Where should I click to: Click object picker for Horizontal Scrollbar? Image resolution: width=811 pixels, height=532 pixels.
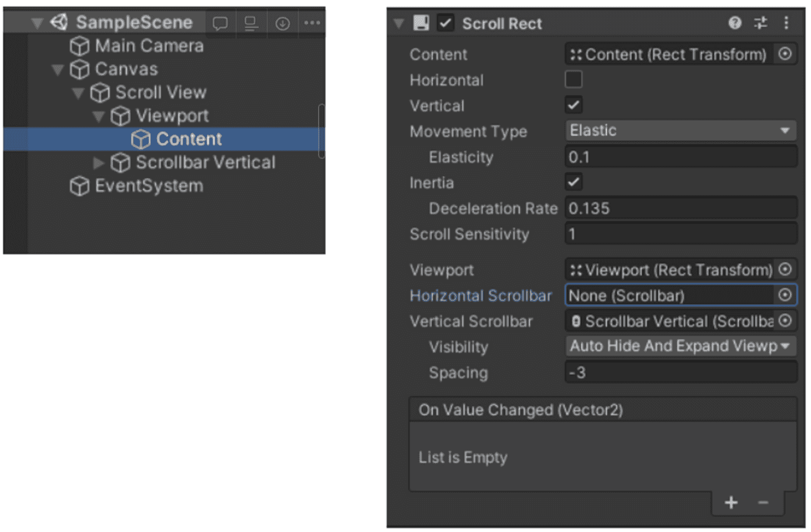785,295
